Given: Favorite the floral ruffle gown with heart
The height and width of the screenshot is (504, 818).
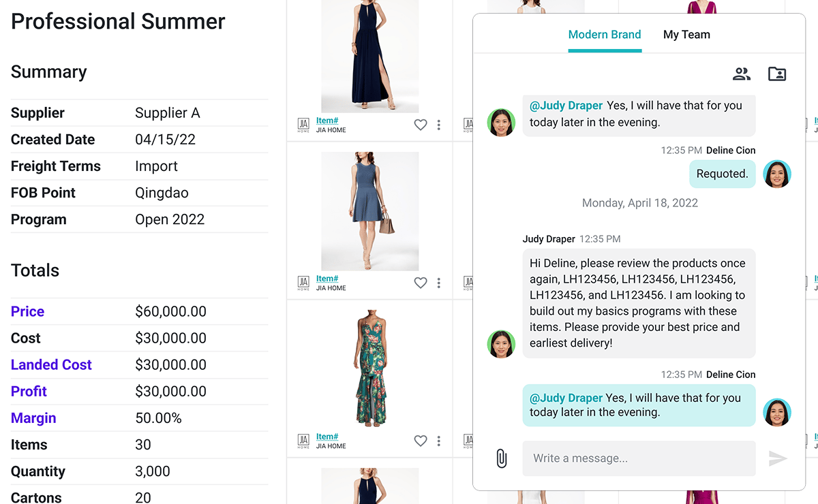Looking at the screenshot, I should click(x=421, y=441).
